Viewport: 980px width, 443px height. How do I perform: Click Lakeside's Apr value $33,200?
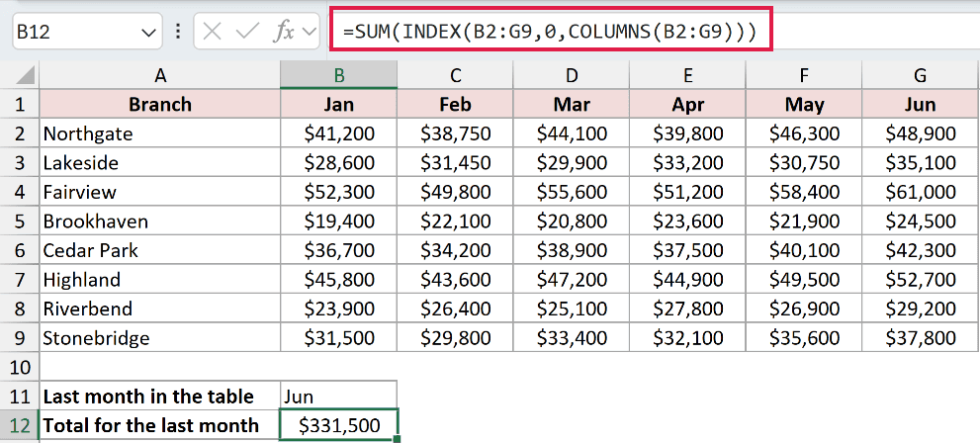click(687, 162)
